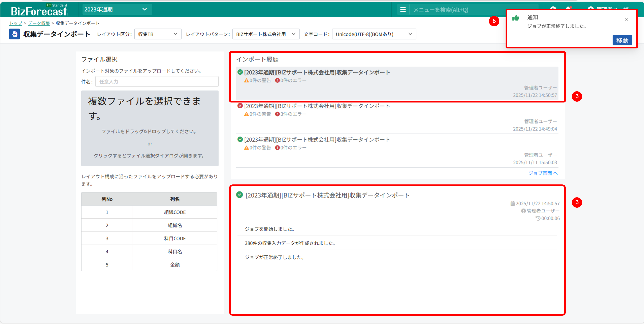
Task: Click the green thumbs-up notification icon
Action: point(516,18)
